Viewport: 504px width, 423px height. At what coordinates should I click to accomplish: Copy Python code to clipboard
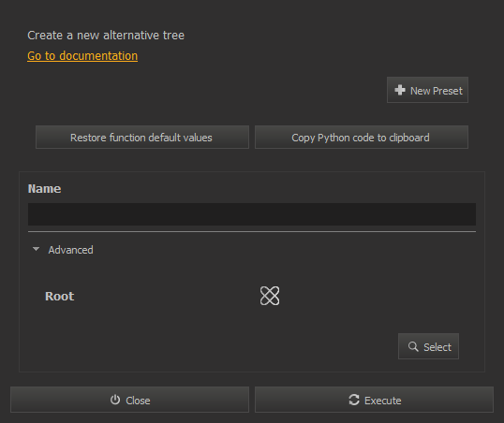pyautogui.click(x=362, y=138)
